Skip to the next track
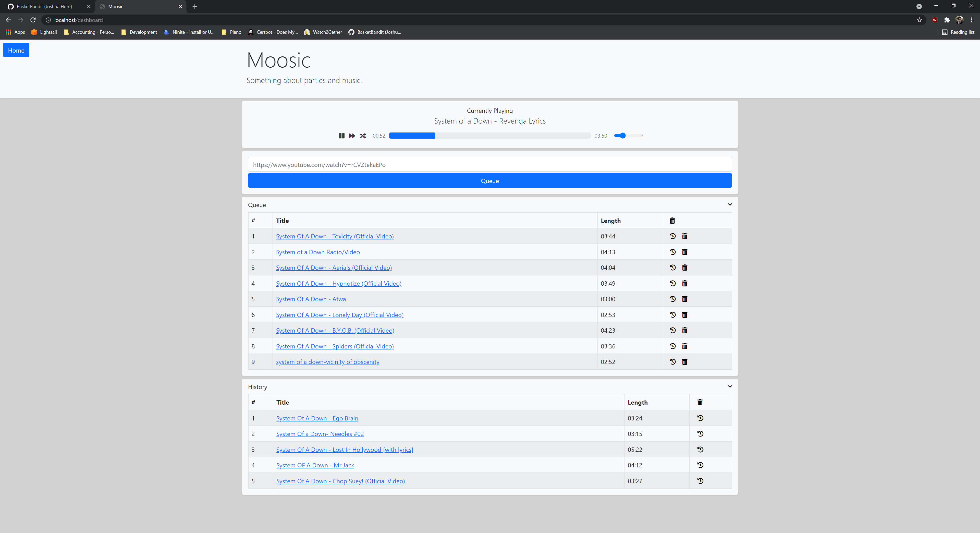This screenshot has width=980, height=533. point(352,136)
